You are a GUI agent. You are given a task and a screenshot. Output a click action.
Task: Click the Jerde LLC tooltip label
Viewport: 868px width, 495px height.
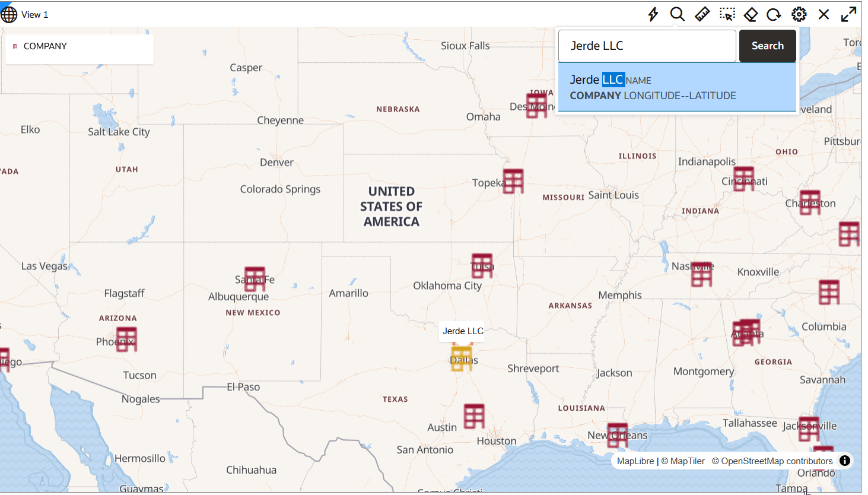click(x=463, y=331)
